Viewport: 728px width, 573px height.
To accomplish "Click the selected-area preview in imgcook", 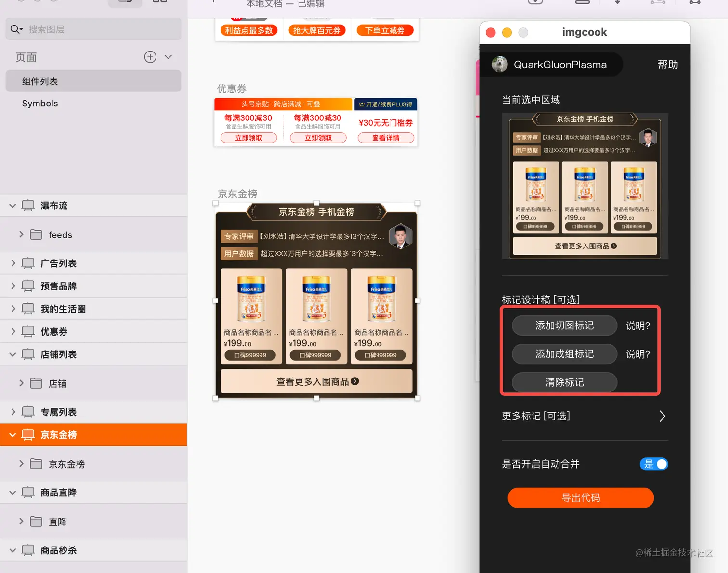I will pyautogui.click(x=585, y=185).
